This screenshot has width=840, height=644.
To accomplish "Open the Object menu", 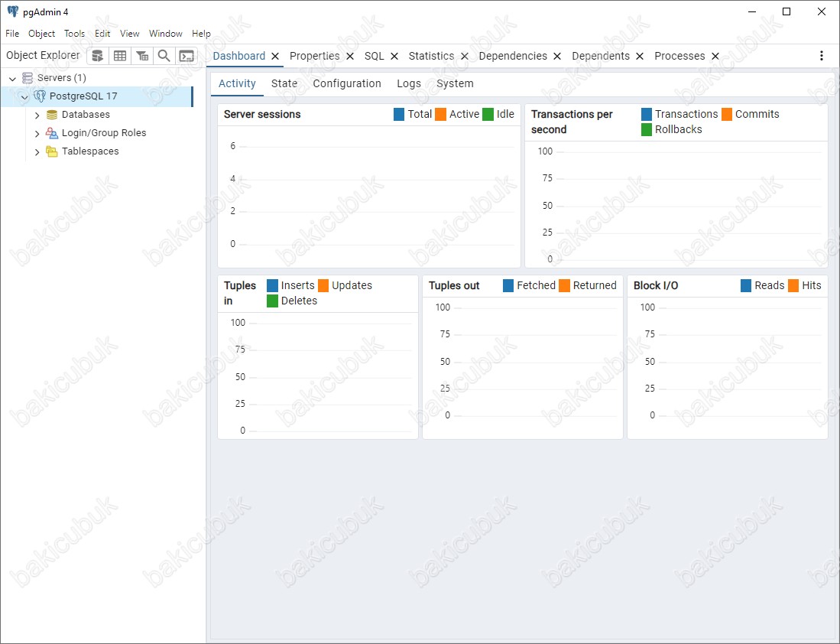I will tap(42, 33).
